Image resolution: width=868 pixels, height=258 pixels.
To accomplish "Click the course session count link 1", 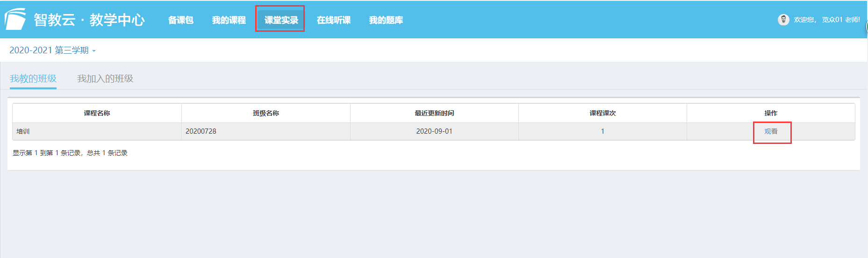I will point(603,131).
